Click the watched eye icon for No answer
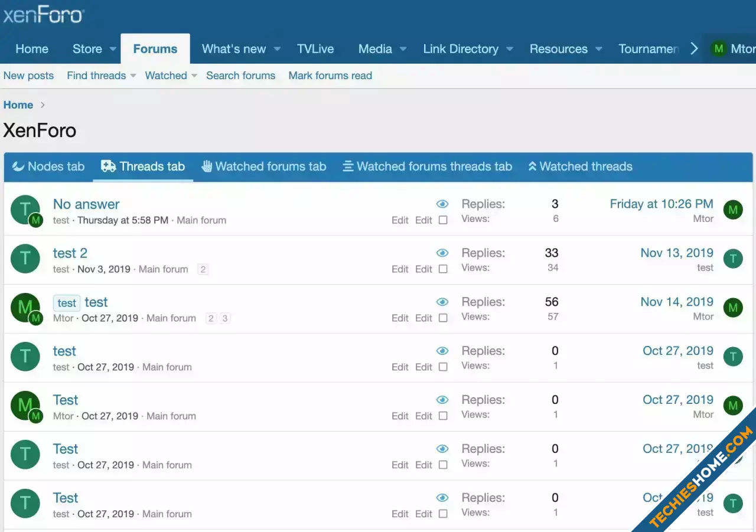 pyautogui.click(x=442, y=204)
